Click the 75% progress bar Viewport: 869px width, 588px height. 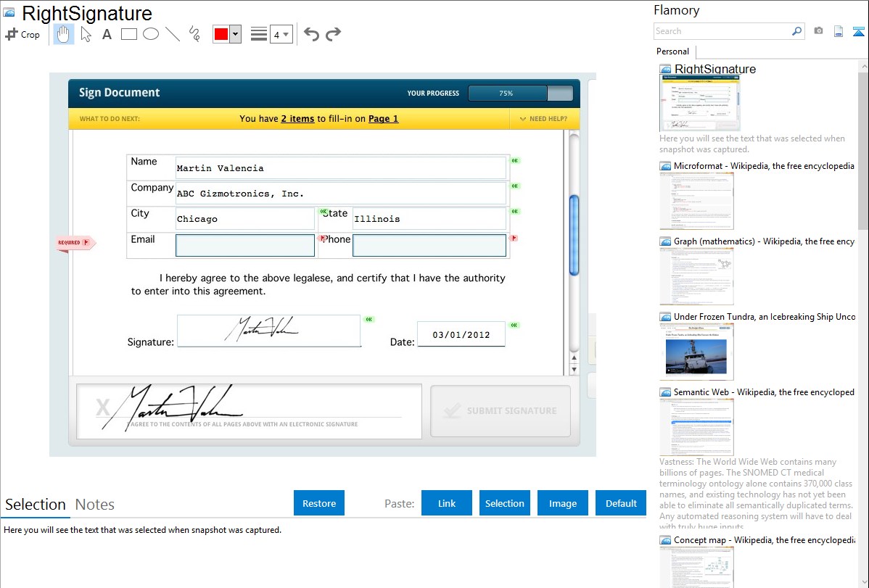(x=520, y=93)
